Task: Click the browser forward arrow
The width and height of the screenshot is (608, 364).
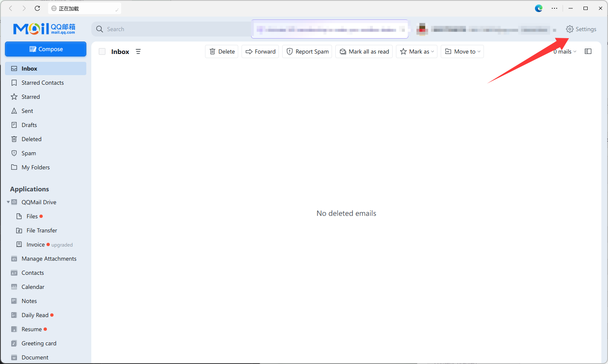Action: point(24,8)
